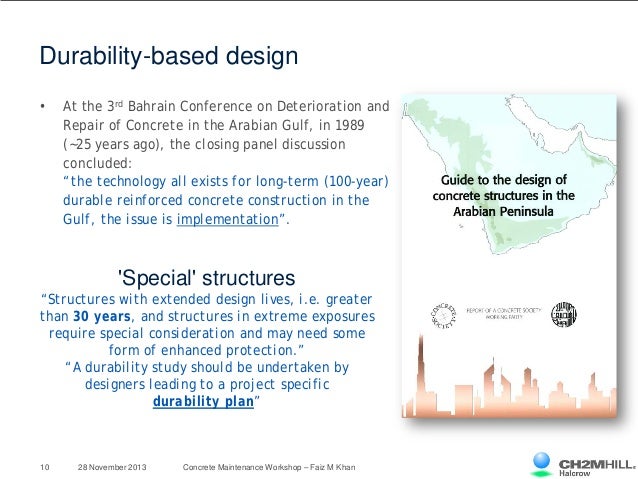Click the date '28 November 2013'

[112, 467]
